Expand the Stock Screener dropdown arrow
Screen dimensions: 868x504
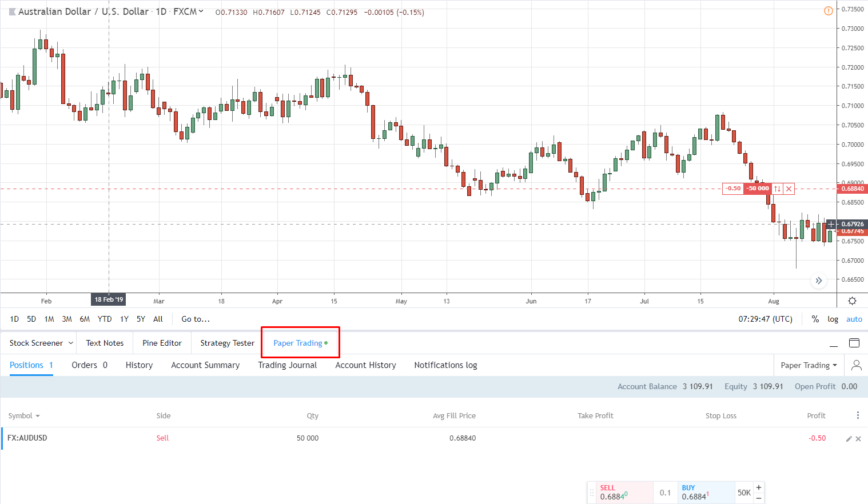pyautogui.click(x=71, y=343)
